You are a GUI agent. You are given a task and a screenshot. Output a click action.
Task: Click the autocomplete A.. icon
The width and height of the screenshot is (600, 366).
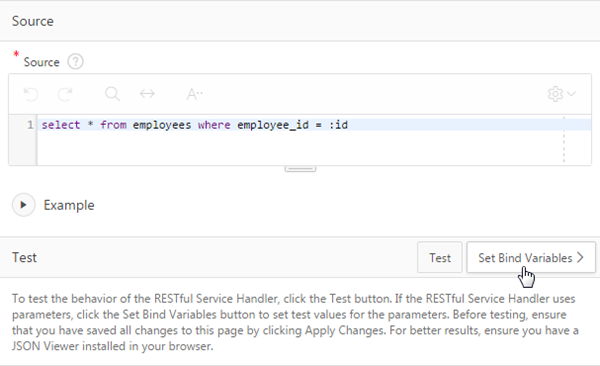tap(194, 94)
